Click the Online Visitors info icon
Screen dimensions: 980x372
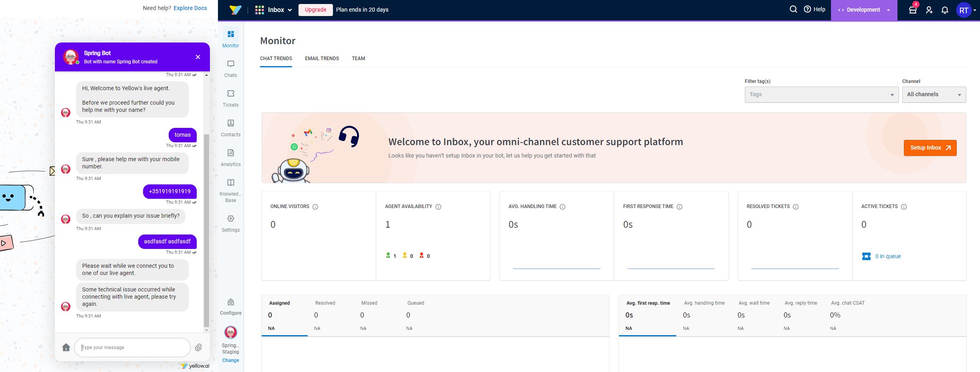tap(315, 207)
